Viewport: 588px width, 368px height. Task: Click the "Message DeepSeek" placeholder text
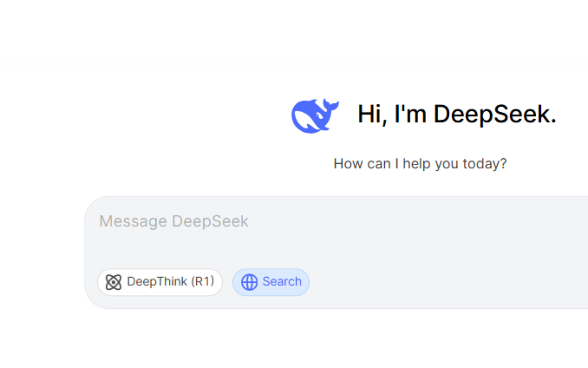click(174, 222)
